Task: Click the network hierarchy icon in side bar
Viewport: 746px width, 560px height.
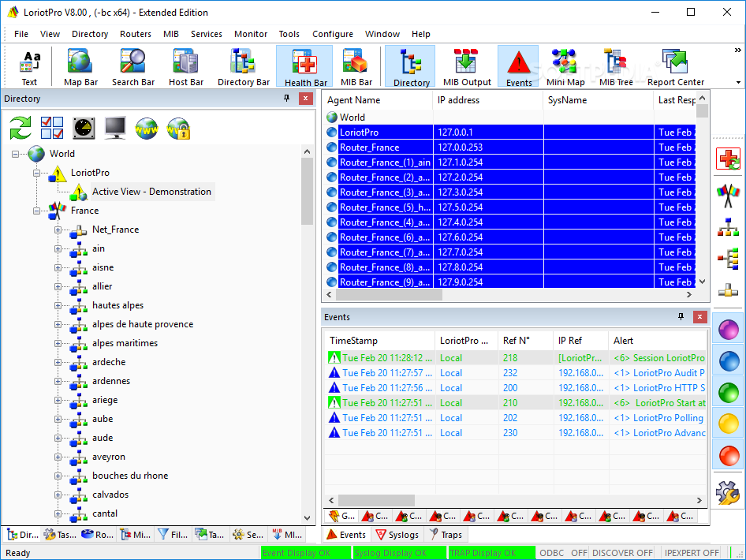Action: click(x=728, y=227)
